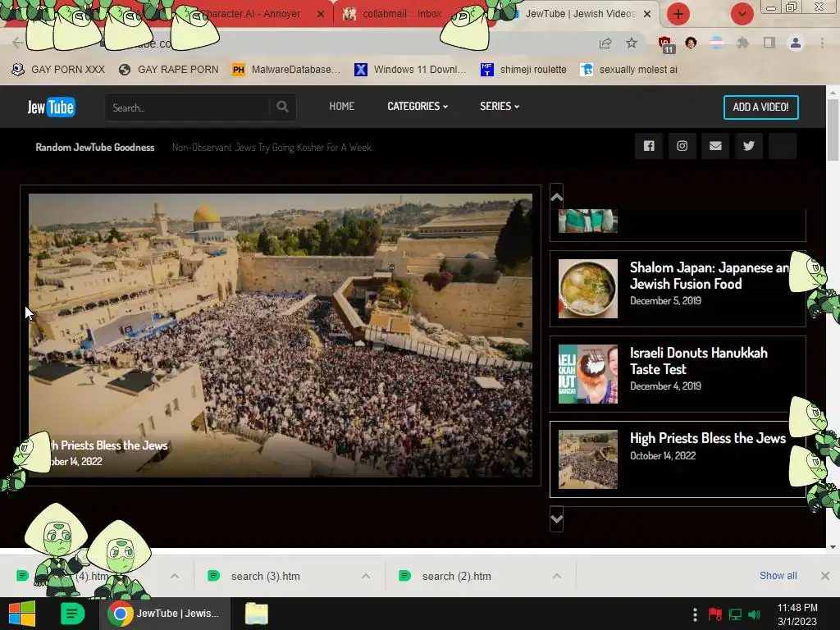This screenshot has height=630, width=840.
Task: Click ADD A VIDEO! button
Action: (760, 107)
